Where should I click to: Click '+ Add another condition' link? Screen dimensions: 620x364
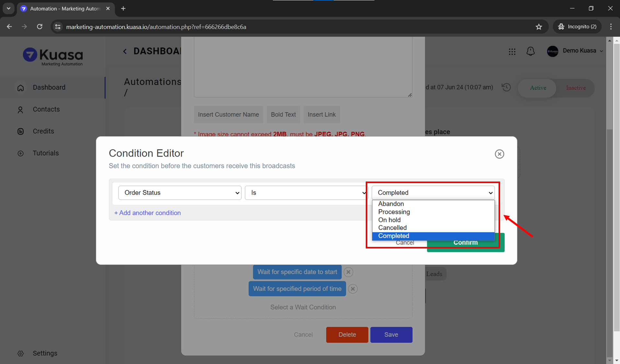[147, 213]
